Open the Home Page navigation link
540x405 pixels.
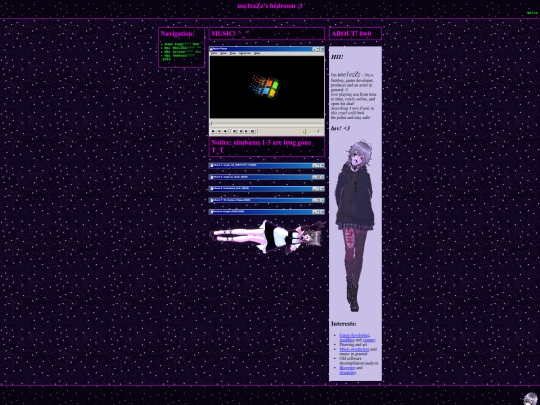(x=182, y=44)
